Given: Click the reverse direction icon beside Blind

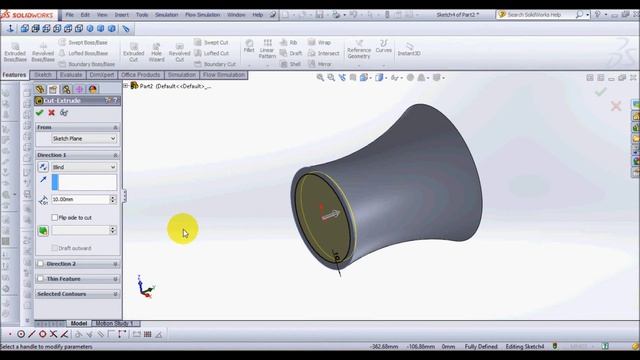Looking at the screenshot, I should pyautogui.click(x=43, y=167).
